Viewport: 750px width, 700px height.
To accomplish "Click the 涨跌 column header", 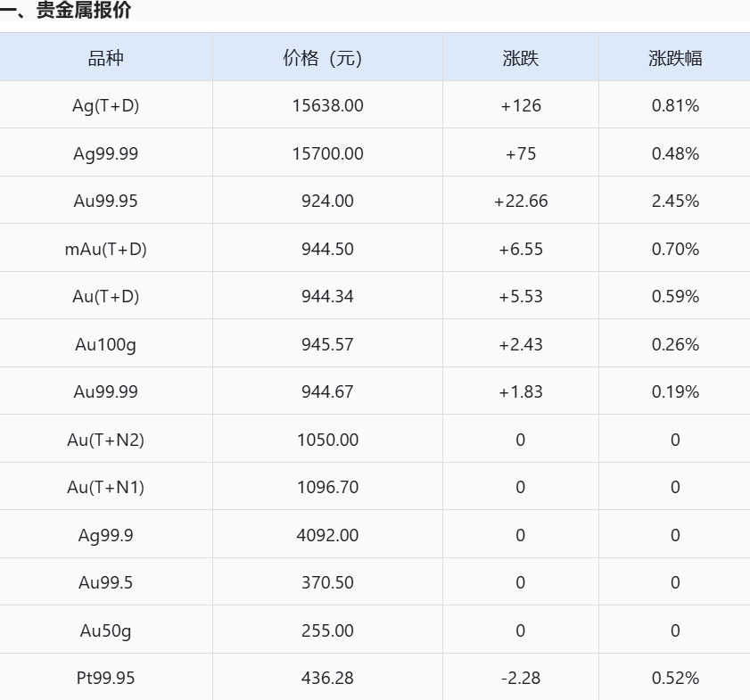I will tap(521, 58).
